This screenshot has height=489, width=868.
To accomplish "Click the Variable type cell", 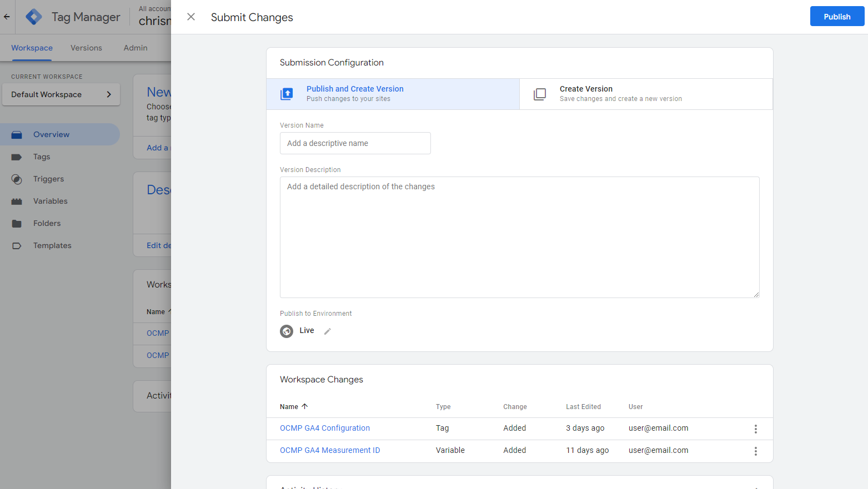I will click(450, 450).
